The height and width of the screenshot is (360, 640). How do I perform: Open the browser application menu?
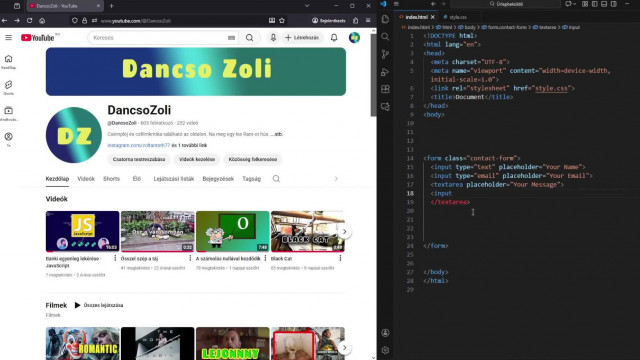tap(368, 20)
